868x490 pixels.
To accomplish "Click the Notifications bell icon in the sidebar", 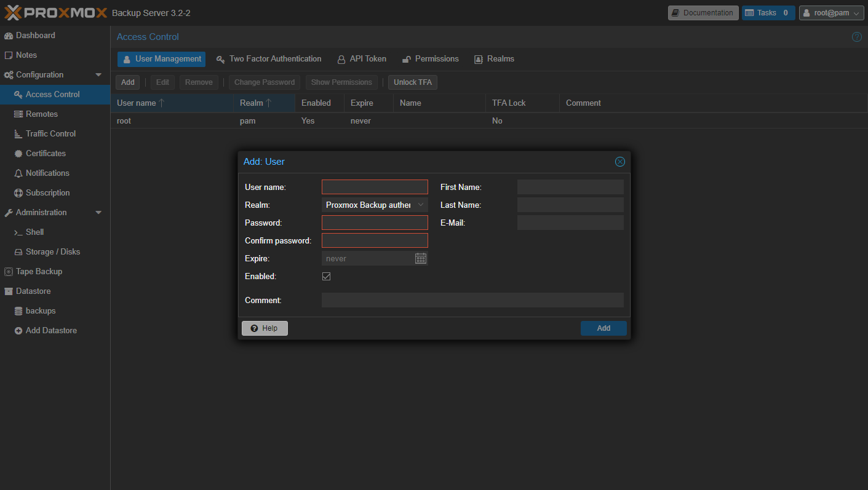I will coord(18,173).
